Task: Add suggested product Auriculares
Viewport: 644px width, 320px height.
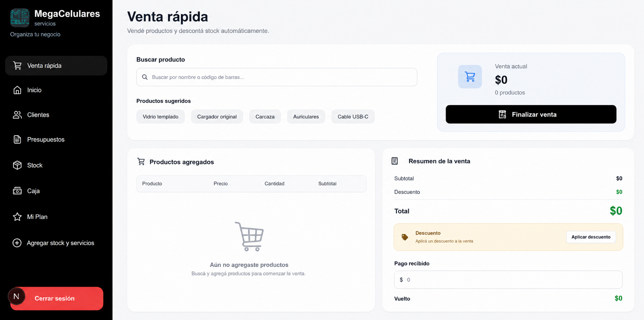Action: (x=306, y=117)
